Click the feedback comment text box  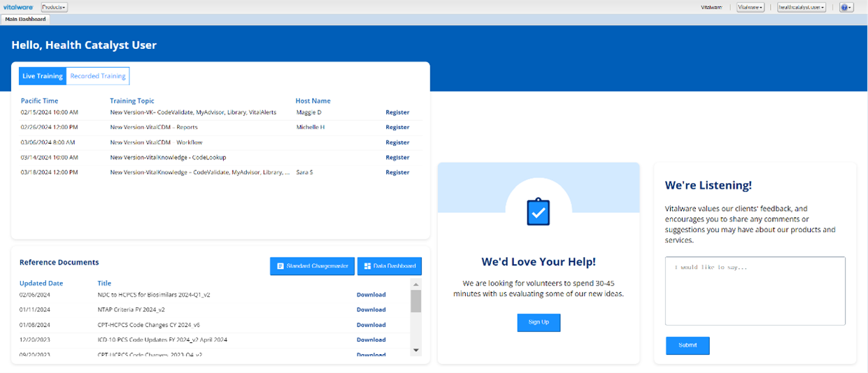click(755, 291)
